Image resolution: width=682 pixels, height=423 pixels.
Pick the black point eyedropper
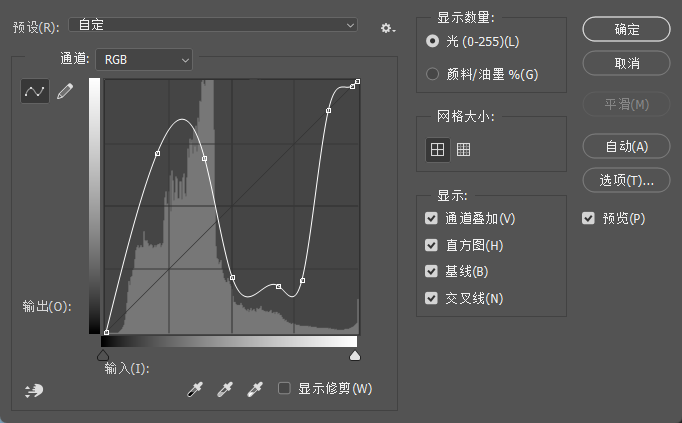point(195,389)
